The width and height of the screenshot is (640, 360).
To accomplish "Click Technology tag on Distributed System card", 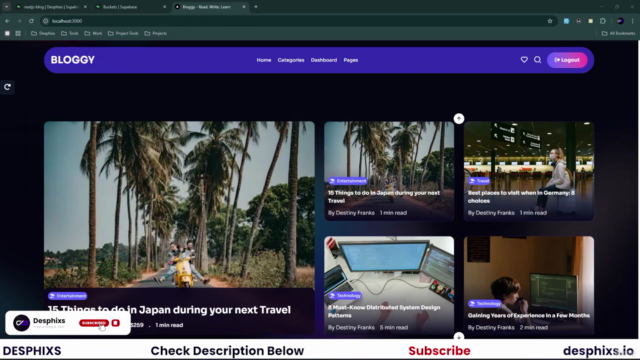I will (345, 296).
